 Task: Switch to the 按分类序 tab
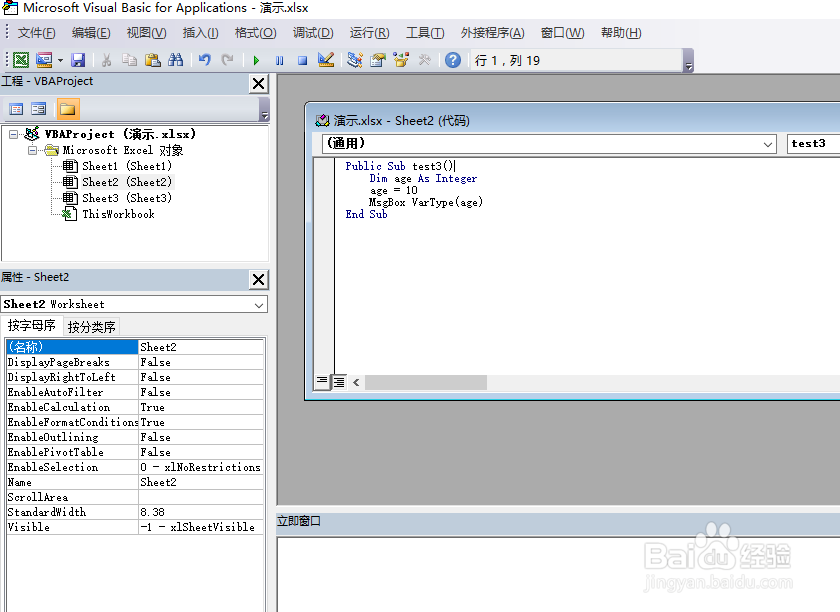click(92, 327)
